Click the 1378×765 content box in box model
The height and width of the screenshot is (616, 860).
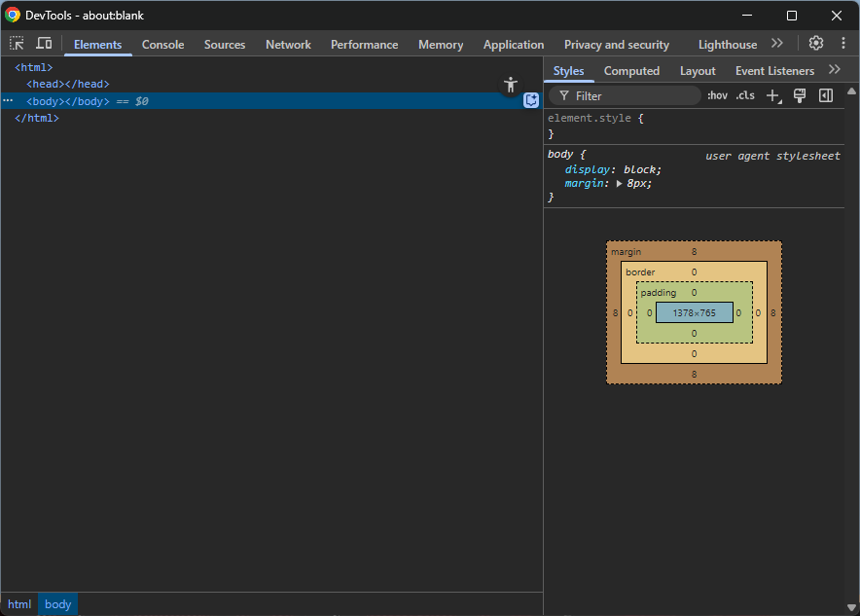pos(694,312)
